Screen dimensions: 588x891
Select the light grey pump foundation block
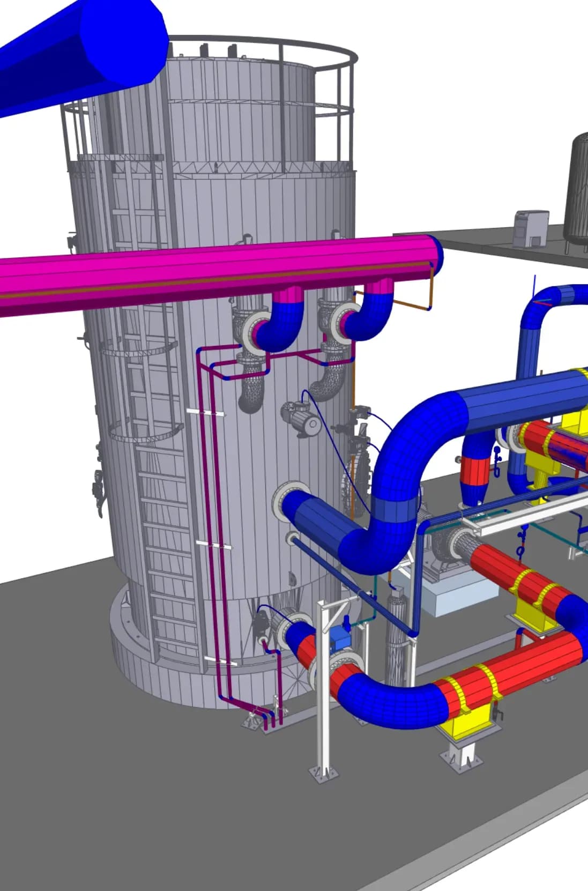coord(461,595)
